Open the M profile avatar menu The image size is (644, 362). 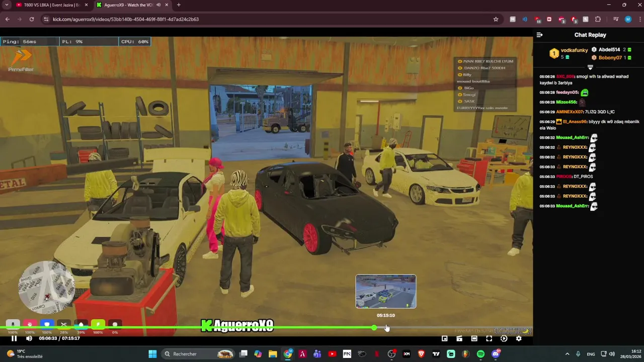click(628, 19)
